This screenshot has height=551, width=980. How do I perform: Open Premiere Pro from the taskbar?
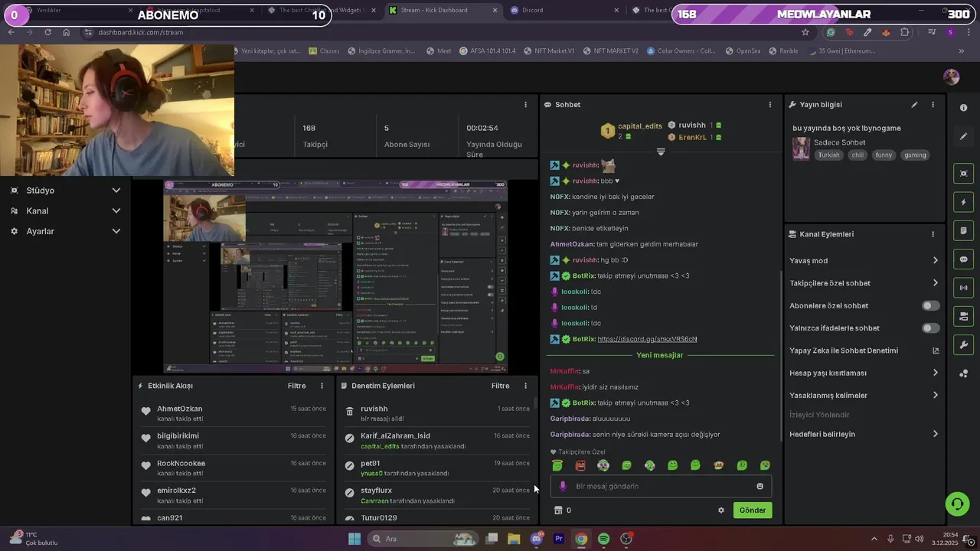tap(559, 539)
